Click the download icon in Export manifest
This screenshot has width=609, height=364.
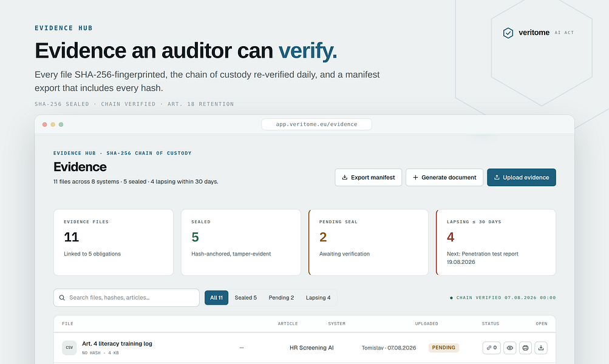click(344, 177)
